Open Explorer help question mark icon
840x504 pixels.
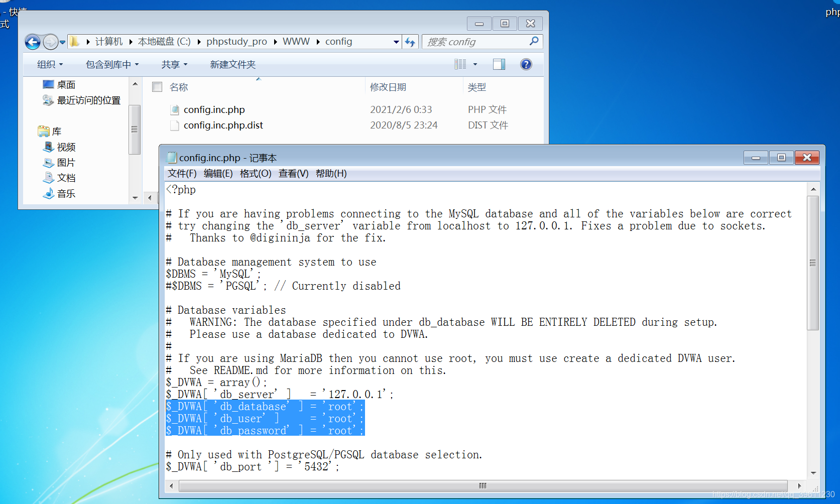point(526,64)
